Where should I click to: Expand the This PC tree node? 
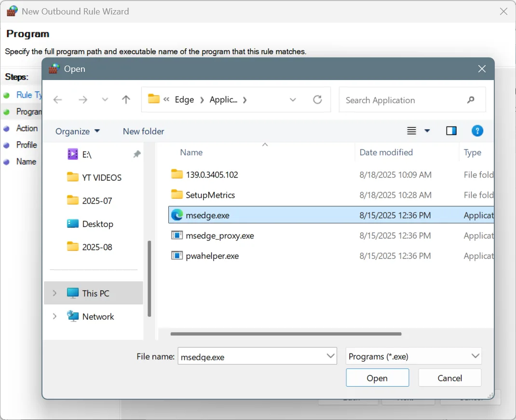click(54, 293)
